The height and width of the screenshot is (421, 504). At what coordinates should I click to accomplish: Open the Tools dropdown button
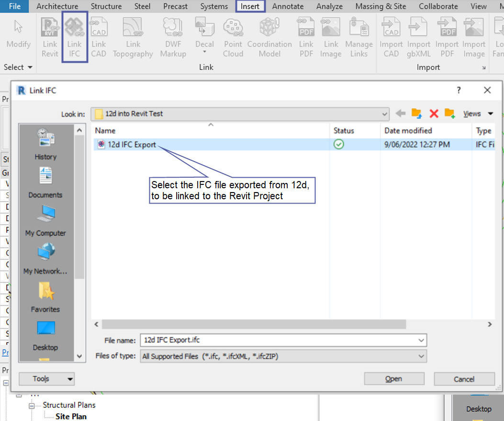(x=46, y=379)
